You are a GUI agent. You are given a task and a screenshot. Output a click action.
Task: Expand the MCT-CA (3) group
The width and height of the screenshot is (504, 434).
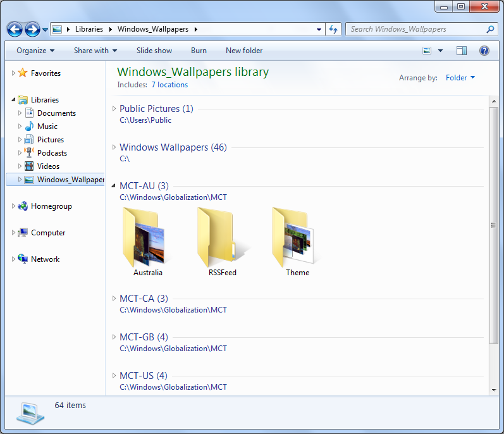point(114,299)
